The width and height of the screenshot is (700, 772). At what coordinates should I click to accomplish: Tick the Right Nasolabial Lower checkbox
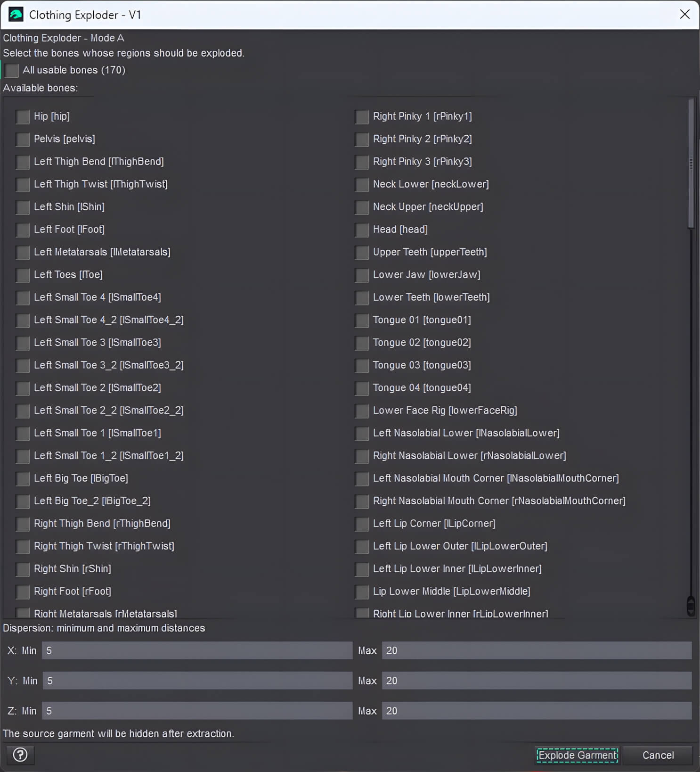(362, 456)
